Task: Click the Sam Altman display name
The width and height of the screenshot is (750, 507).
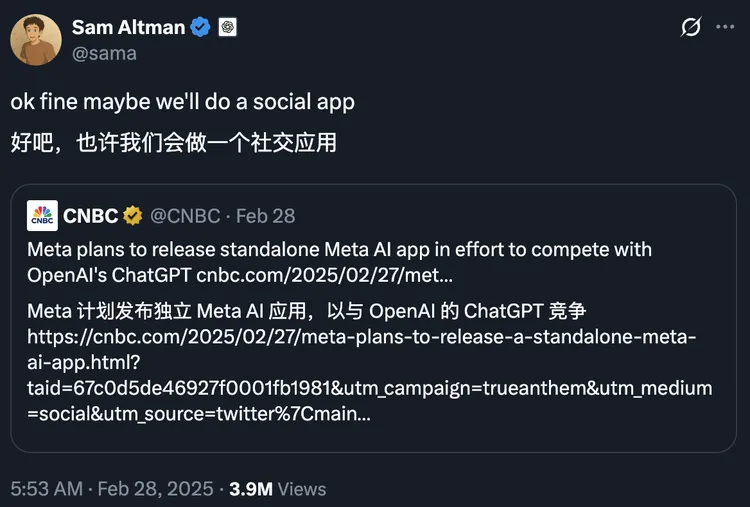Action: pos(128,27)
